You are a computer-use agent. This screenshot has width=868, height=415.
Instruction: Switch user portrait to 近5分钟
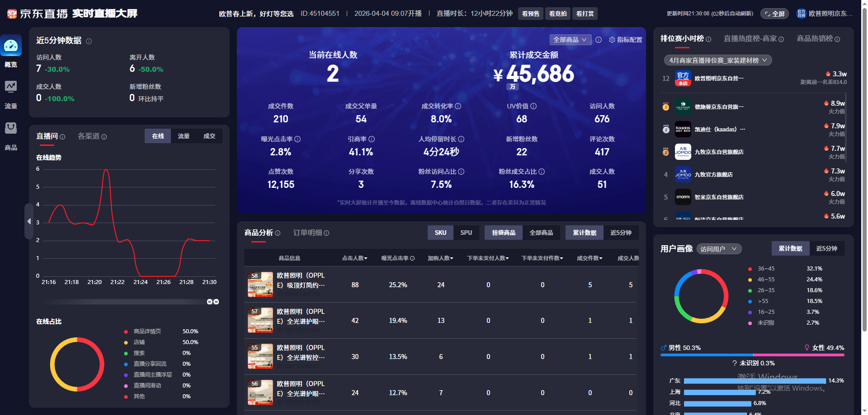coord(826,248)
